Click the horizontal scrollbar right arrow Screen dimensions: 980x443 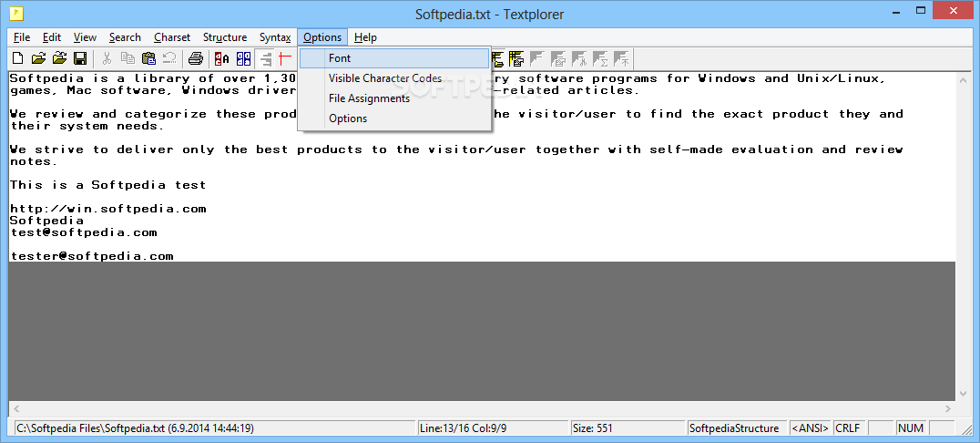[x=948, y=408]
